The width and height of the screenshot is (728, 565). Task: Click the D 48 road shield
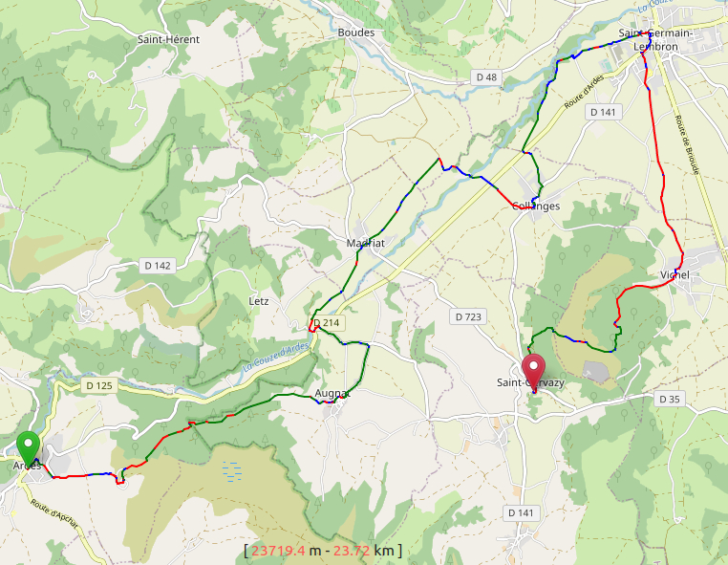486,77
